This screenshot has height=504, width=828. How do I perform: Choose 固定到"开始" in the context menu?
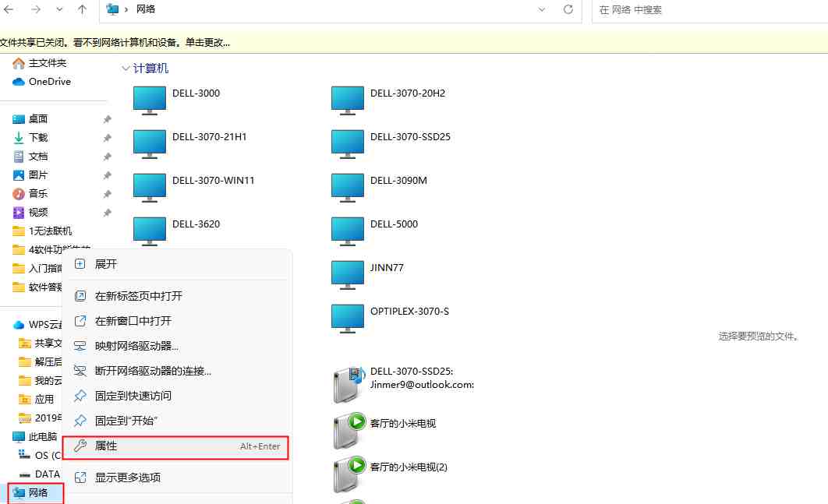[x=177, y=421]
